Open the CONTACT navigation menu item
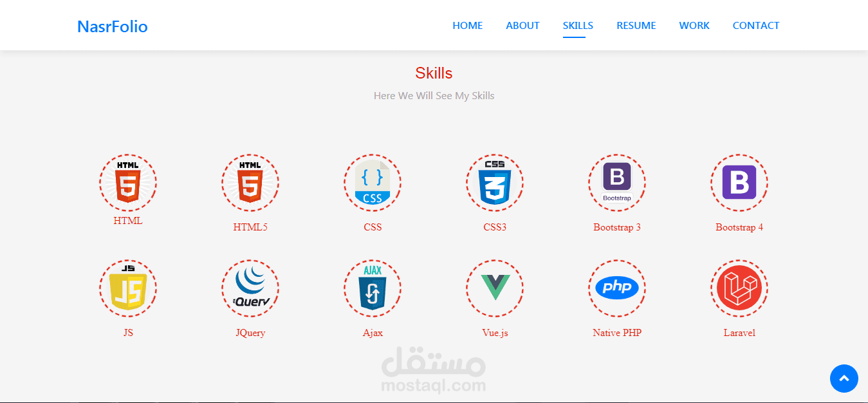Viewport: 868px width, 403px height. (755, 25)
